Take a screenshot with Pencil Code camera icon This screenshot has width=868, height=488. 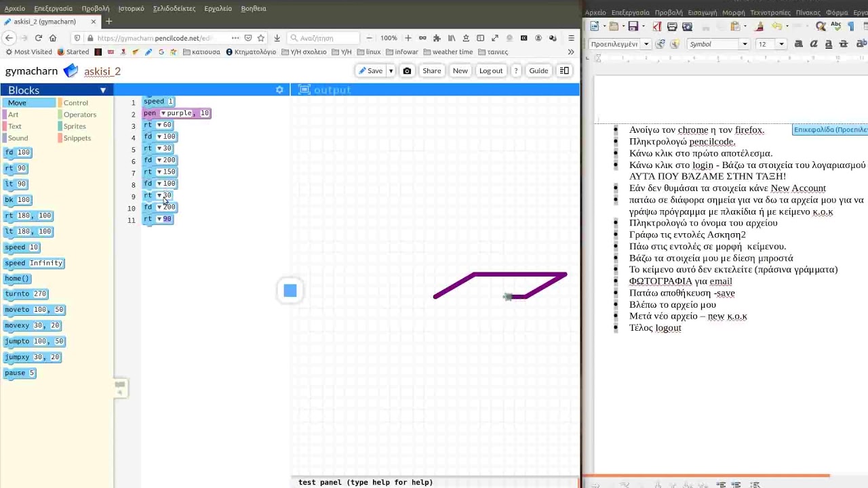point(407,70)
